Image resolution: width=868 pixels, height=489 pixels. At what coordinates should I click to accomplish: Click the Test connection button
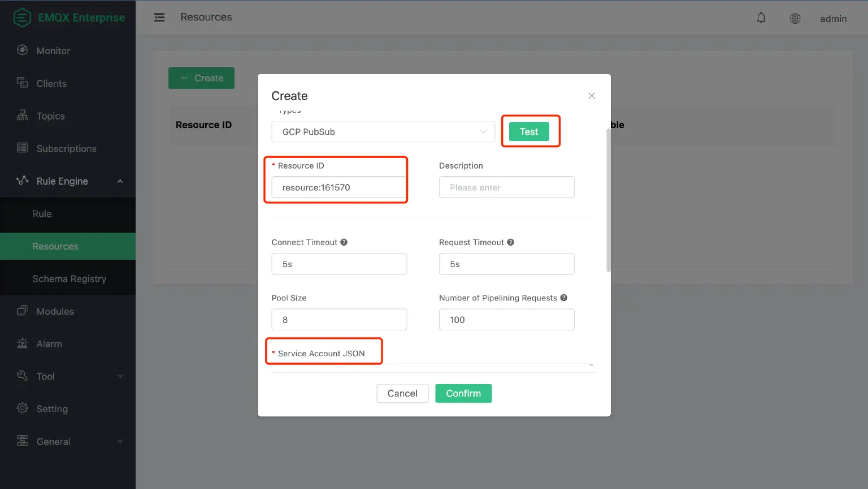click(529, 131)
